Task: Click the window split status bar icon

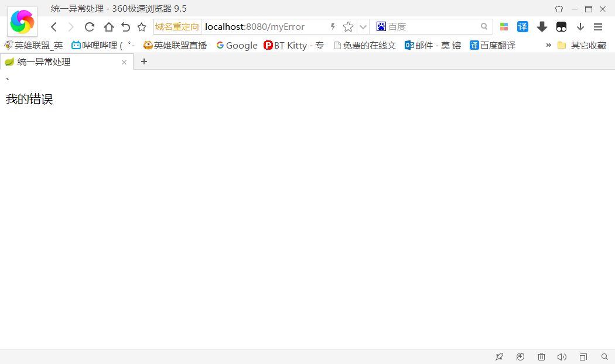Action: pos(583,357)
